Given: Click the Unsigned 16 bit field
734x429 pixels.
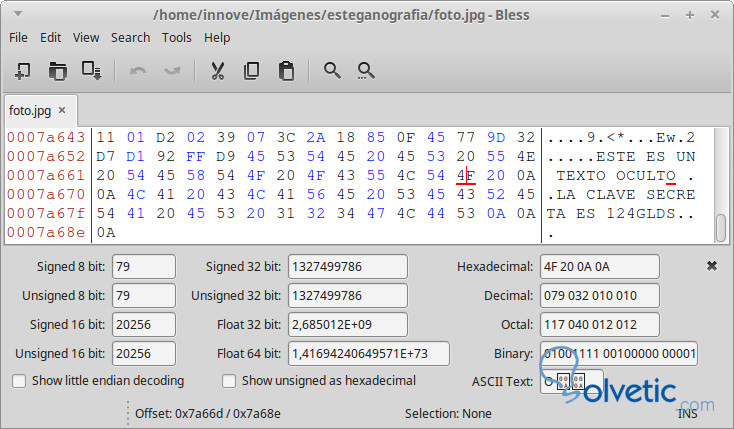Looking at the screenshot, I should click(x=144, y=354).
